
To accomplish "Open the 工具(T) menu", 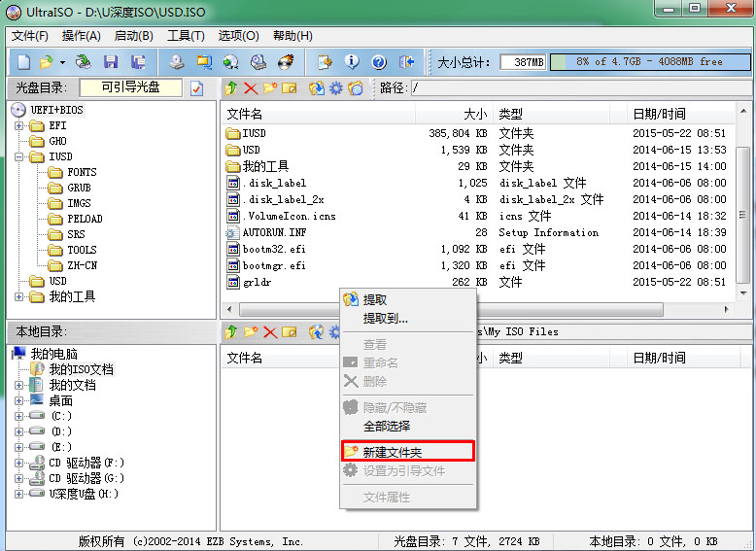I will point(186,36).
